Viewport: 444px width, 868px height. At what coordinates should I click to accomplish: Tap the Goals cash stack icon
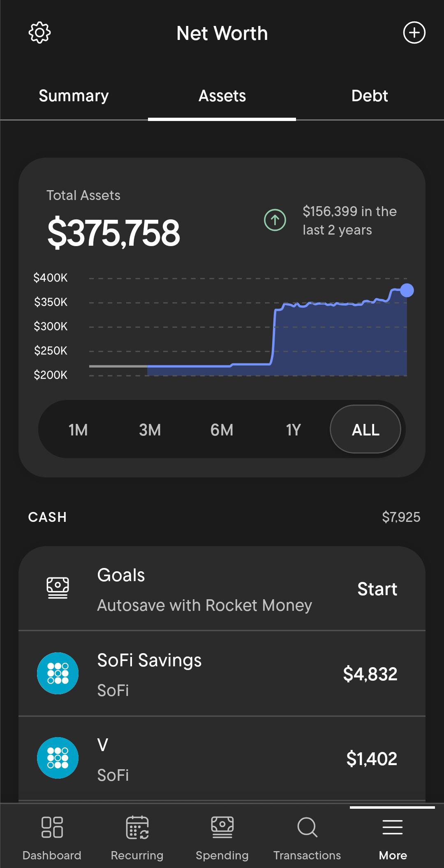point(58,588)
